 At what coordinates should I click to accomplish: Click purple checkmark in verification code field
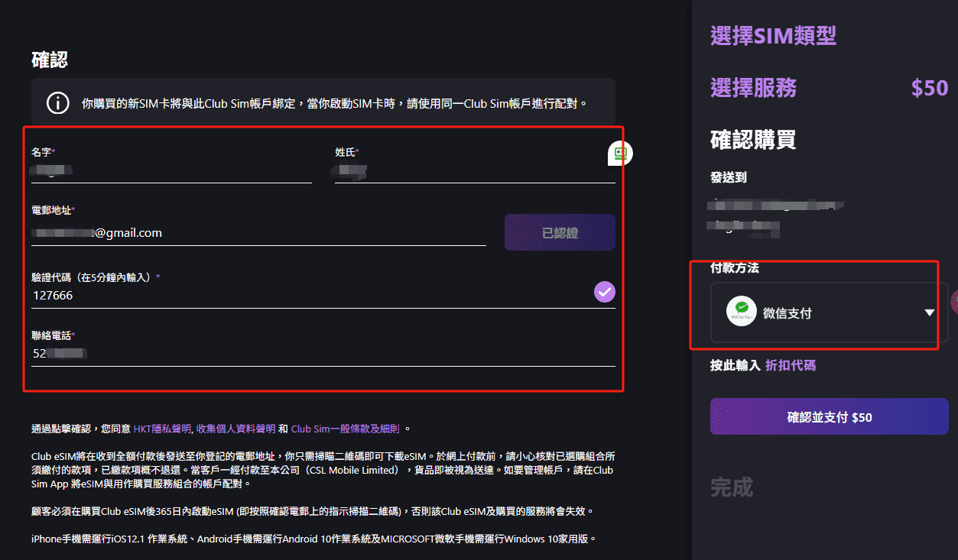tap(605, 292)
